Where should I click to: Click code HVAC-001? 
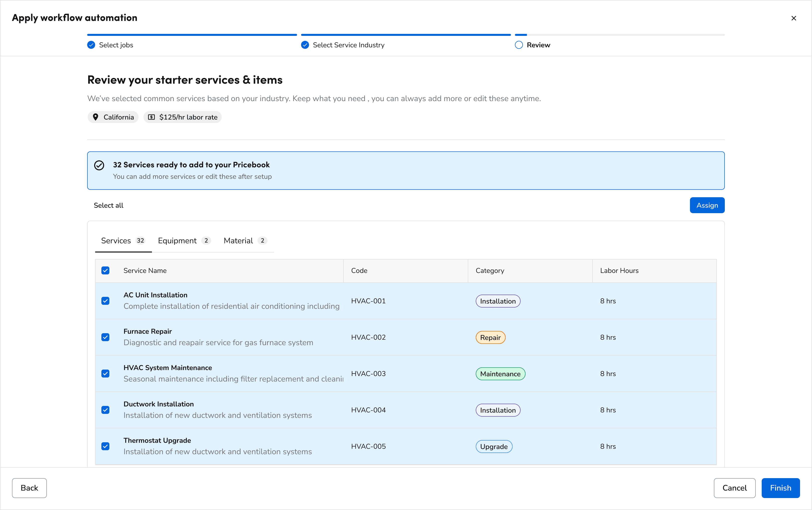click(x=368, y=301)
